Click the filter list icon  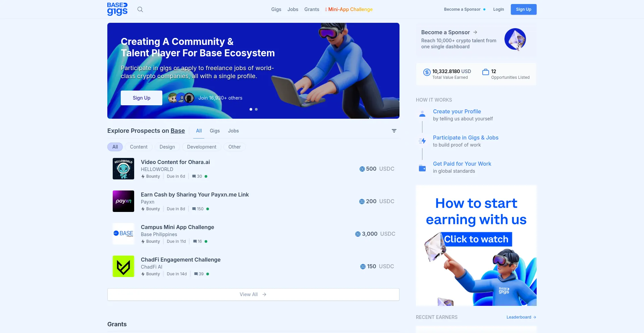coord(394,131)
